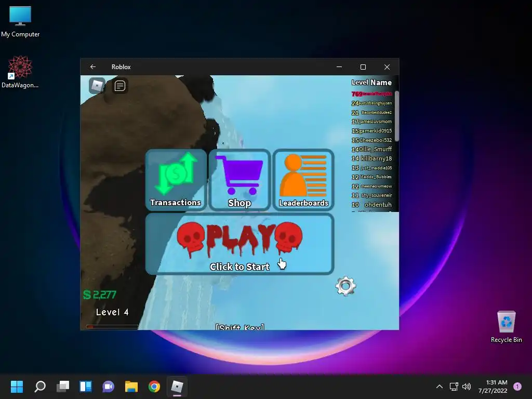The height and width of the screenshot is (399, 532).
Task: Select player ohdentuh in the leaderboard
Action: click(x=371, y=205)
